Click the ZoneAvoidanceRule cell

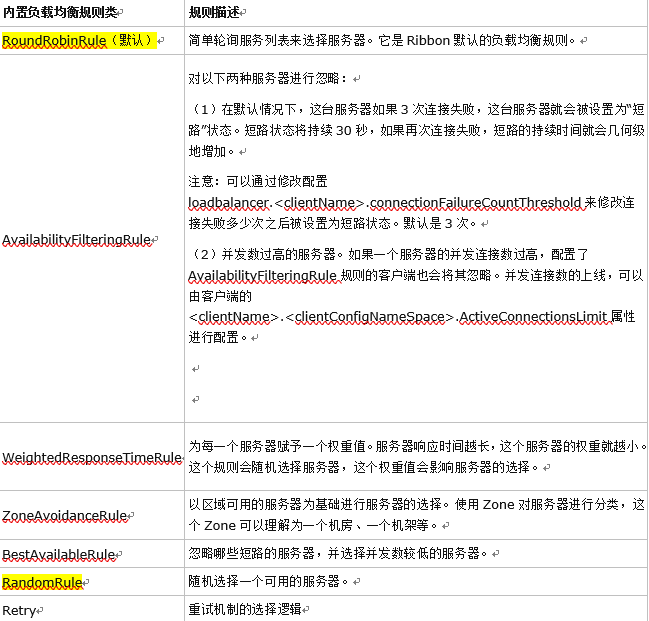[65, 515]
